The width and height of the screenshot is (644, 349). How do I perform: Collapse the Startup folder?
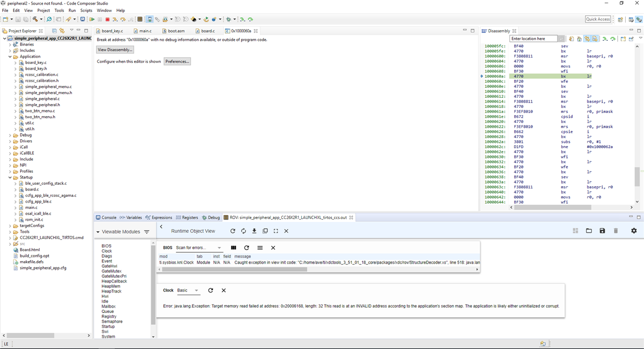tap(10, 177)
